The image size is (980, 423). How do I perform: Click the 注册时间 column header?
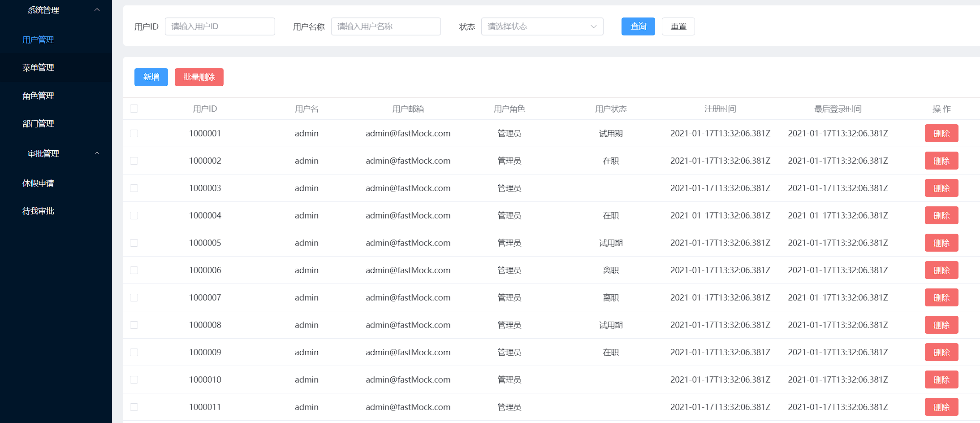(x=720, y=109)
